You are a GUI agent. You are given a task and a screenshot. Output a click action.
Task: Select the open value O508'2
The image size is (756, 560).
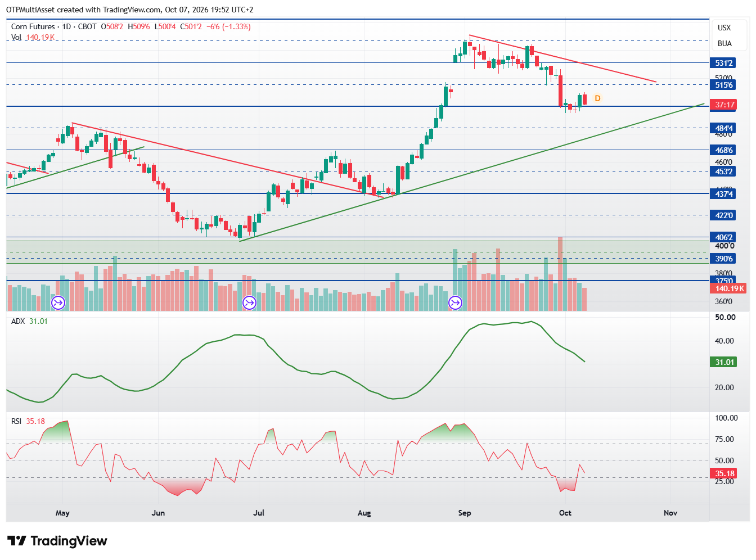pos(113,26)
